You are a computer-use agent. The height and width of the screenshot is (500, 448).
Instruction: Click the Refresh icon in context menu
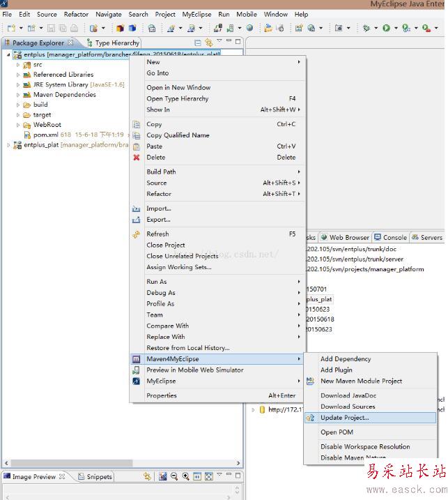pyautogui.click(x=137, y=234)
